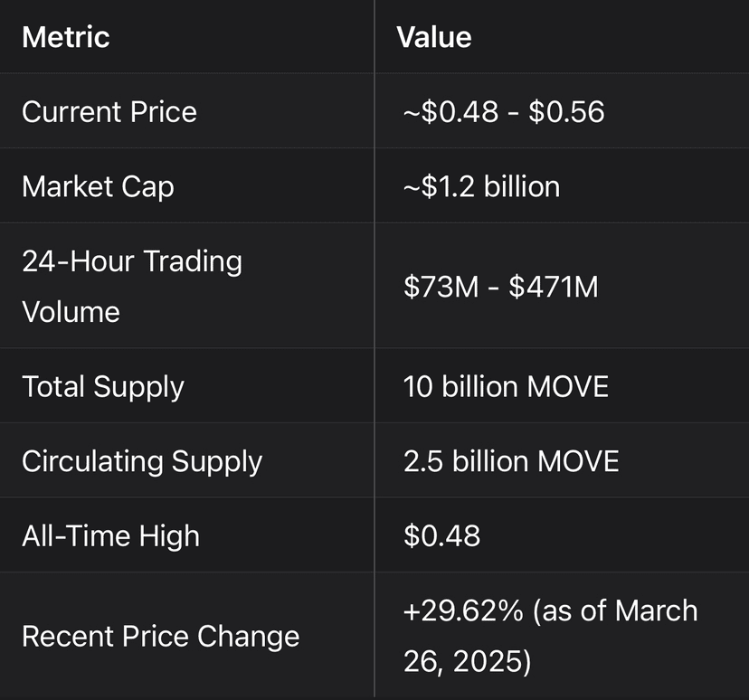Viewport: 749px width, 700px height.
Task: Select the All-Time High row label
Action: 110,536
